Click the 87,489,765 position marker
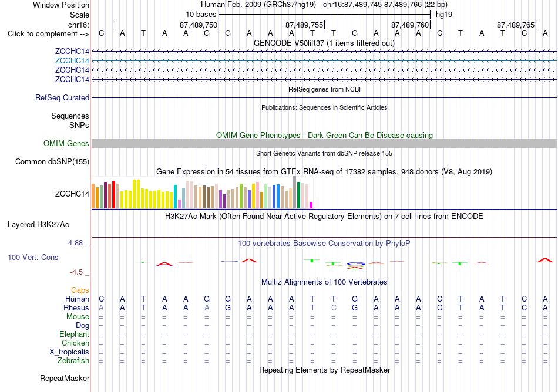This screenshot has width=558, height=392. (x=516, y=25)
